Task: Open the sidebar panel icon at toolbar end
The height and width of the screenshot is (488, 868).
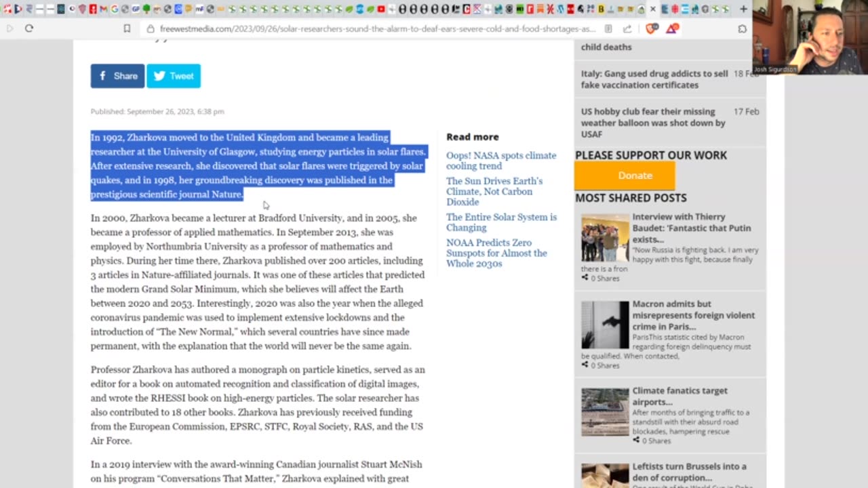Action: pyautogui.click(x=743, y=29)
